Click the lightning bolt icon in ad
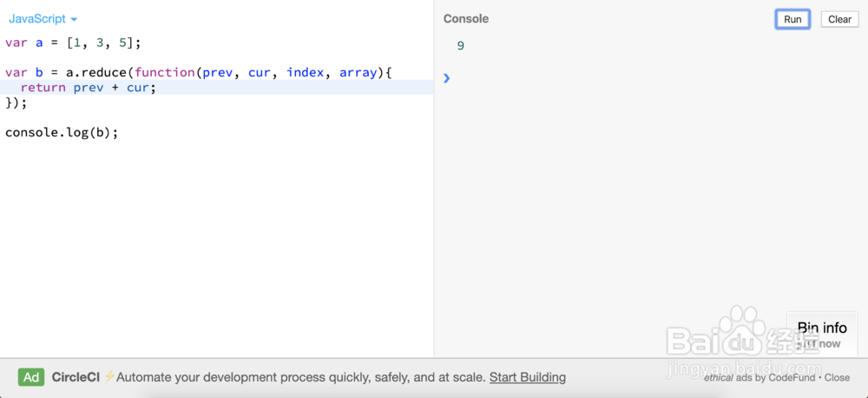Image resolution: width=868 pixels, height=398 pixels. [x=109, y=377]
